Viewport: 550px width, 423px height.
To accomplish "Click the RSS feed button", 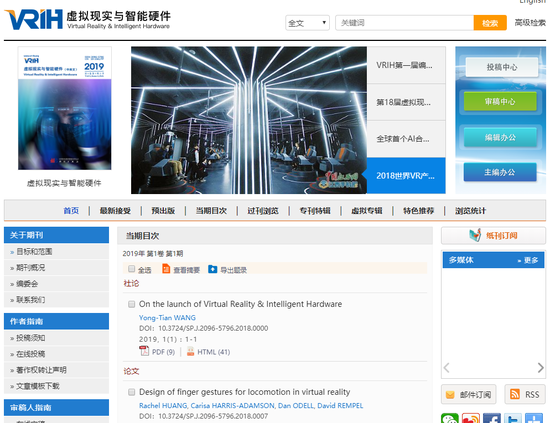I will click(525, 395).
